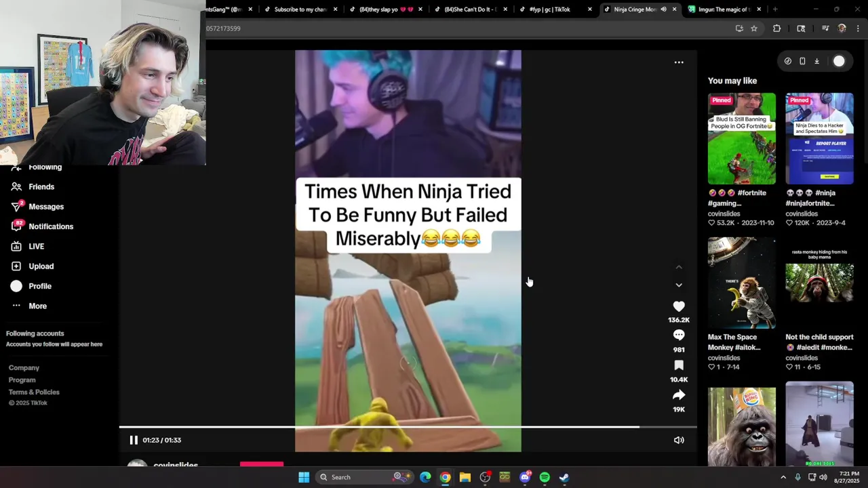Open the Chrome extensions puzzle icon
Viewport: 868px width, 488px height.
click(776, 28)
